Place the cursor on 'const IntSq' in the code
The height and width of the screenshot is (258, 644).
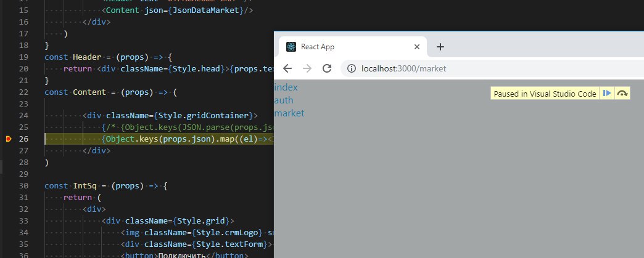(x=71, y=186)
